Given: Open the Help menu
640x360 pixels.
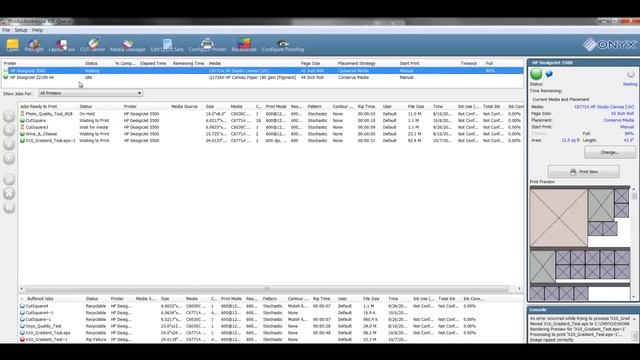Looking at the screenshot, I should [37, 30].
